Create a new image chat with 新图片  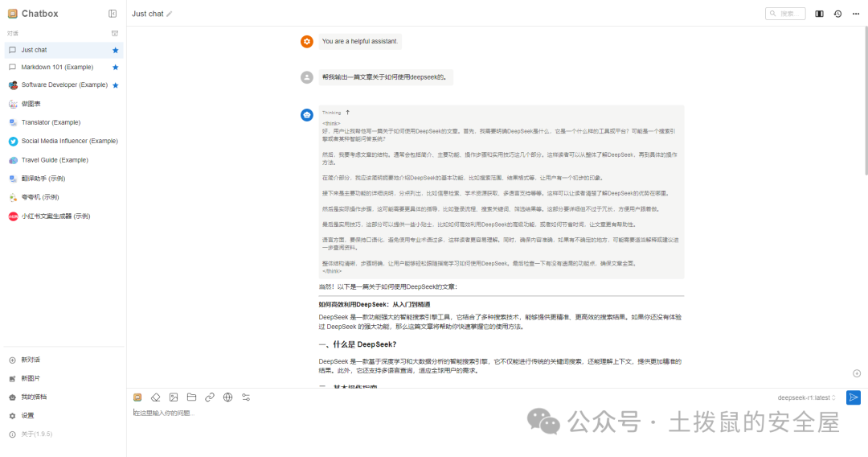click(x=63, y=378)
